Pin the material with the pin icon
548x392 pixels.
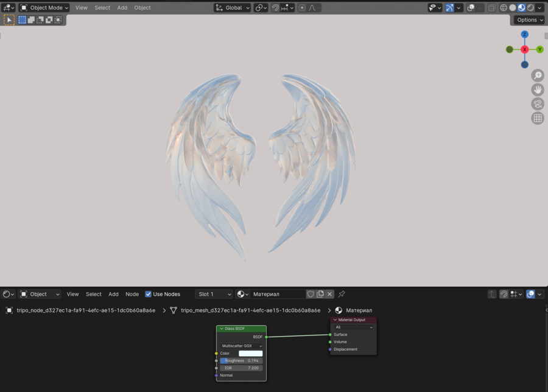coord(342,294)
